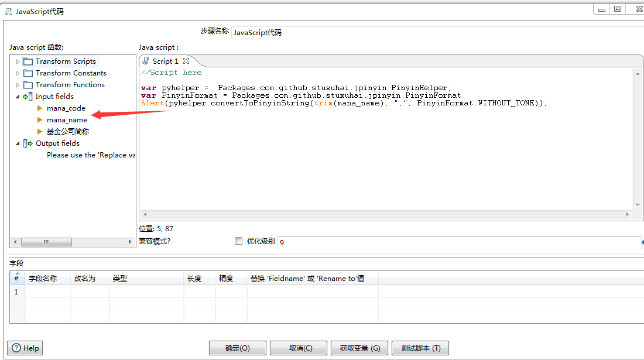Collapse the Input fields tree node
The width and height of the screenshot is (644, 360).
coord(17,96)
